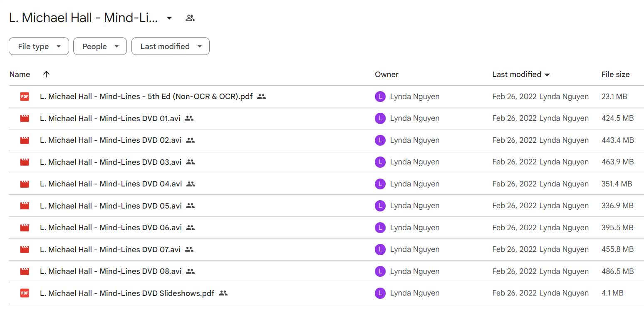Click the video icon for DVD 07.avi
This screenshot has height=323, width=644.
(x=25, y=249)
